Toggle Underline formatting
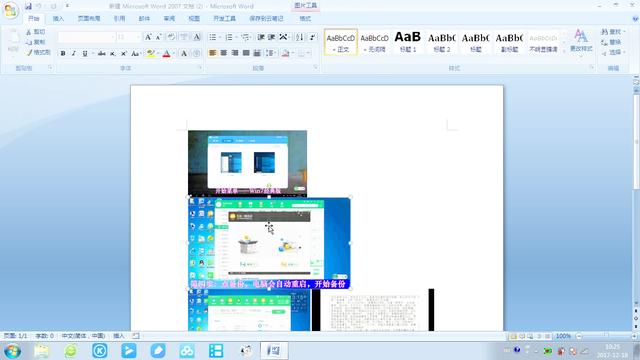 click(85, 53)
